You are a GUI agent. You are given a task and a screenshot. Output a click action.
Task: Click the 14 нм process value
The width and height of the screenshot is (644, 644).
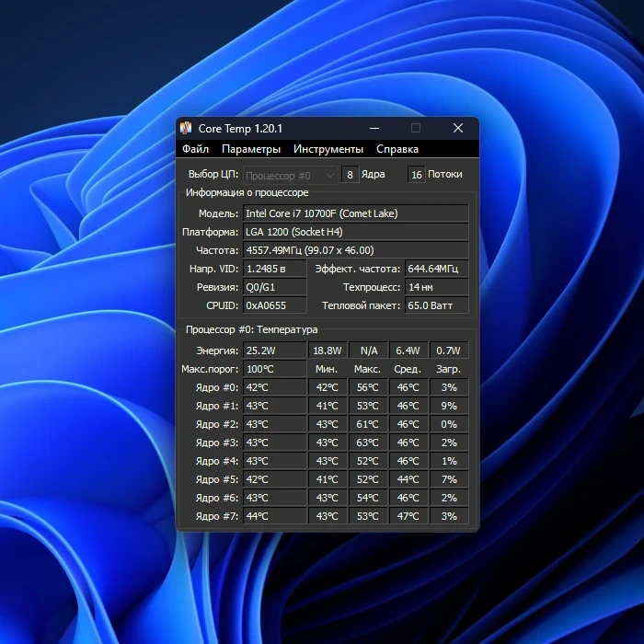[x=437, y=287]
